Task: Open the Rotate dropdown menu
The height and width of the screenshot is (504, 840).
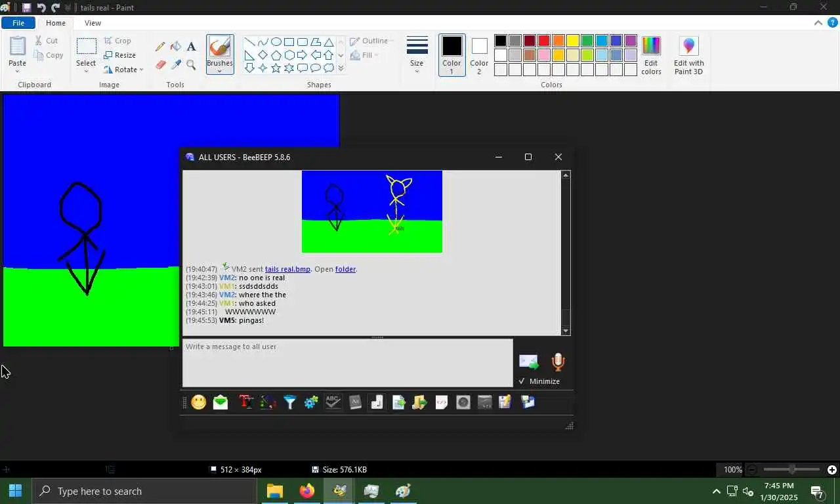Action: coord(123,70)
